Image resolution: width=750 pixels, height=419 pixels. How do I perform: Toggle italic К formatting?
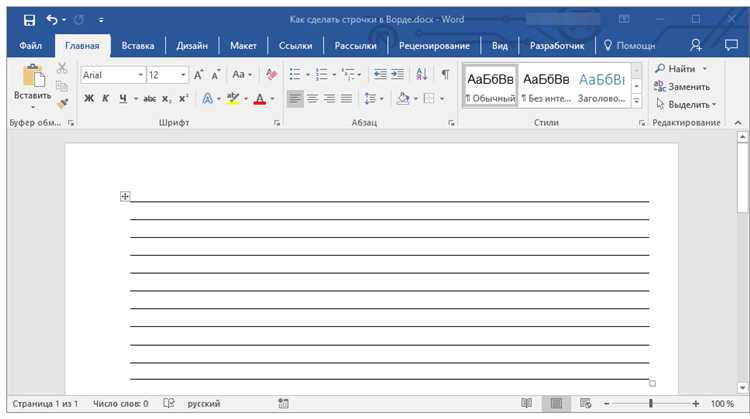click(106, 99)
